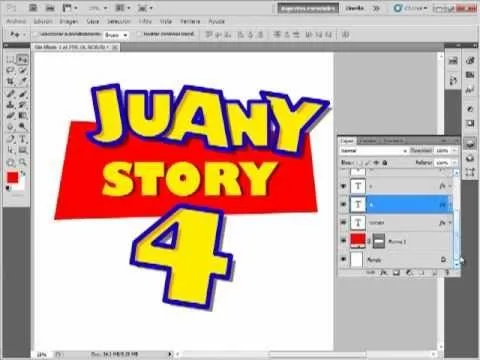Select the Gradient tool
Viewport: 480px width, 360px height.
(22, 116)
